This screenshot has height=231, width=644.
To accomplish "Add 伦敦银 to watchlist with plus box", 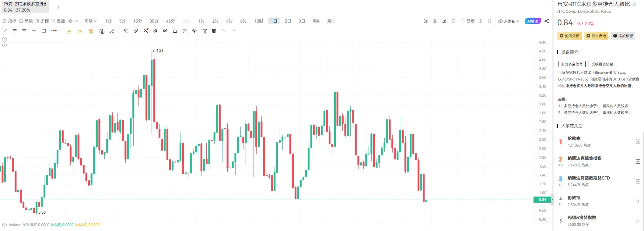I will [638, 201].
